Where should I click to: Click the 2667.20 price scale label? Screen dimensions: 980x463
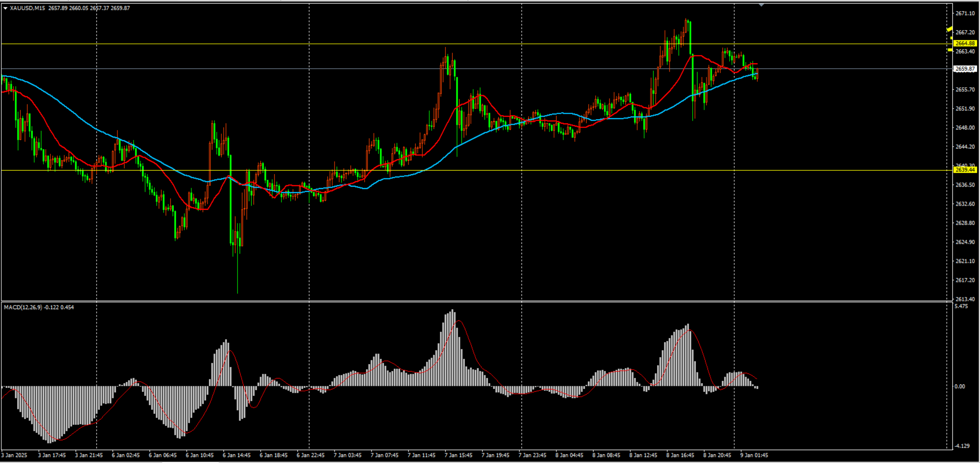coord(965,32)
